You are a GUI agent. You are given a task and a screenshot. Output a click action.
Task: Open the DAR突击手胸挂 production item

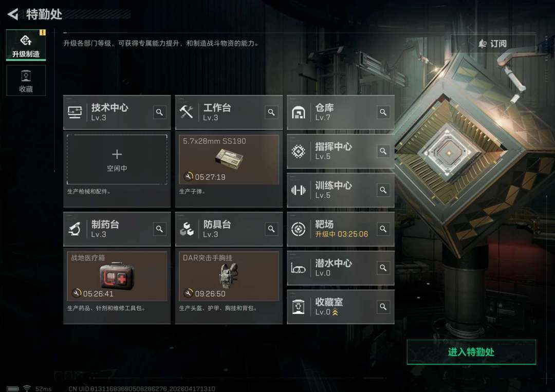pos(229,276)
